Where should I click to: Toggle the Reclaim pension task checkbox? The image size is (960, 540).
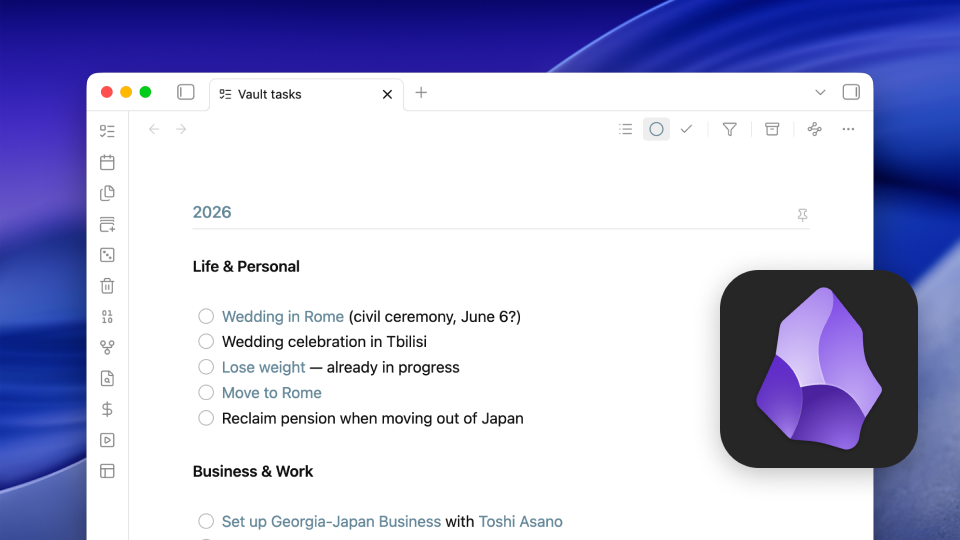tap(206, 418)
